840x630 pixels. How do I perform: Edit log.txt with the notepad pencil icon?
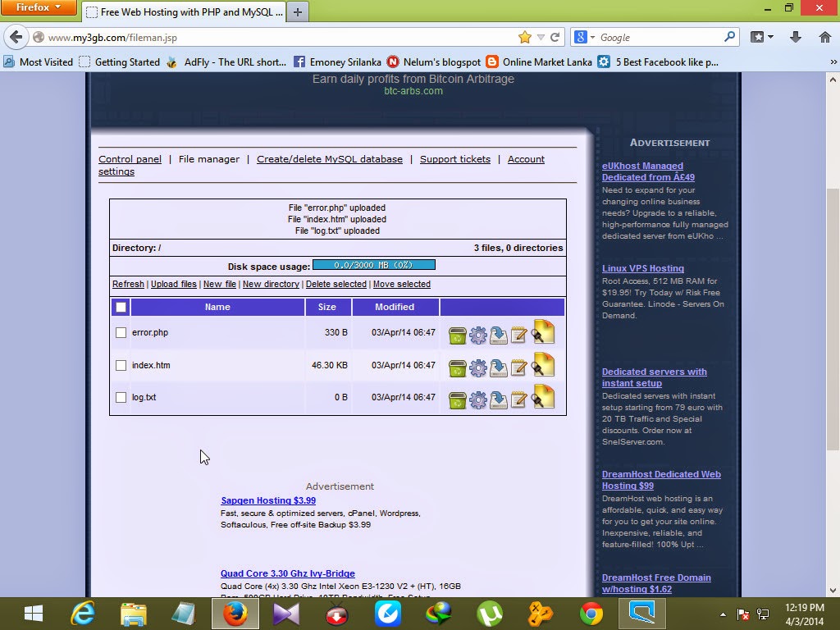(518, 400)
